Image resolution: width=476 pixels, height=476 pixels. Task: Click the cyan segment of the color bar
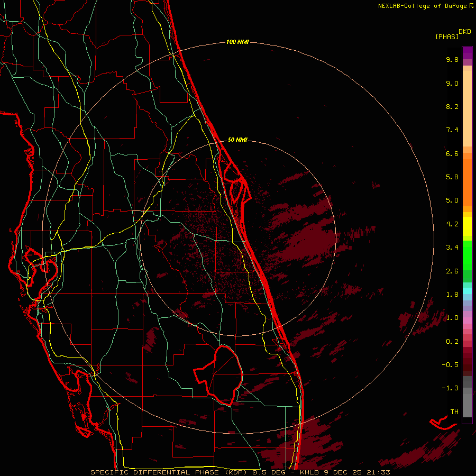pos(467,290)
